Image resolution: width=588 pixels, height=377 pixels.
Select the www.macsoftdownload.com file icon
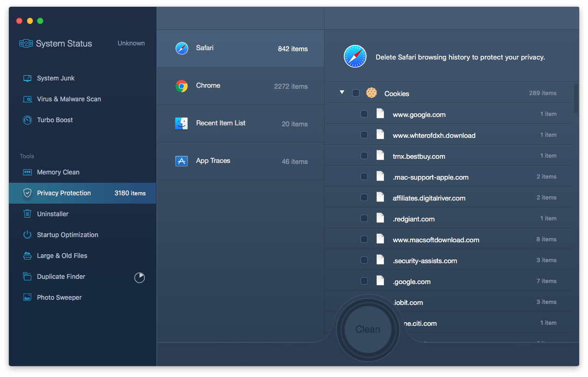coord(380,239)
